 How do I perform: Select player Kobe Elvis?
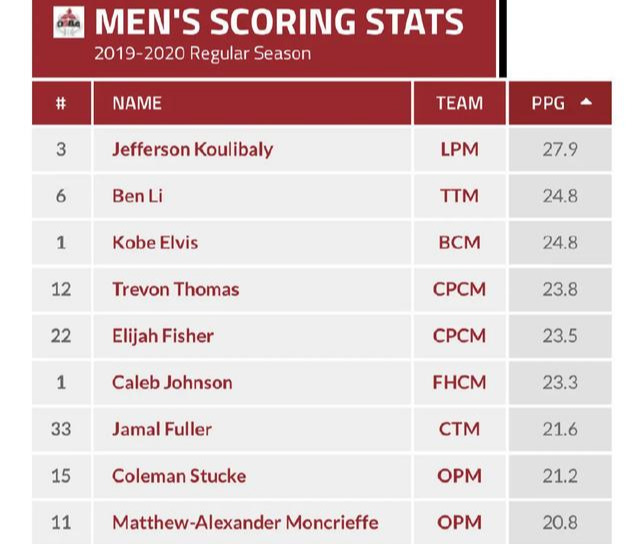(155, 242)
